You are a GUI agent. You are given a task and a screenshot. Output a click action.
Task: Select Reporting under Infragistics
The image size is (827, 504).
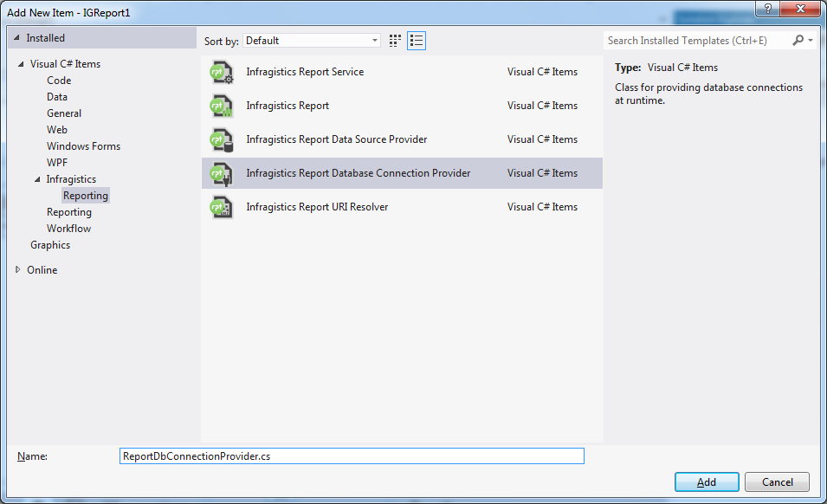[x=86, y=195]
